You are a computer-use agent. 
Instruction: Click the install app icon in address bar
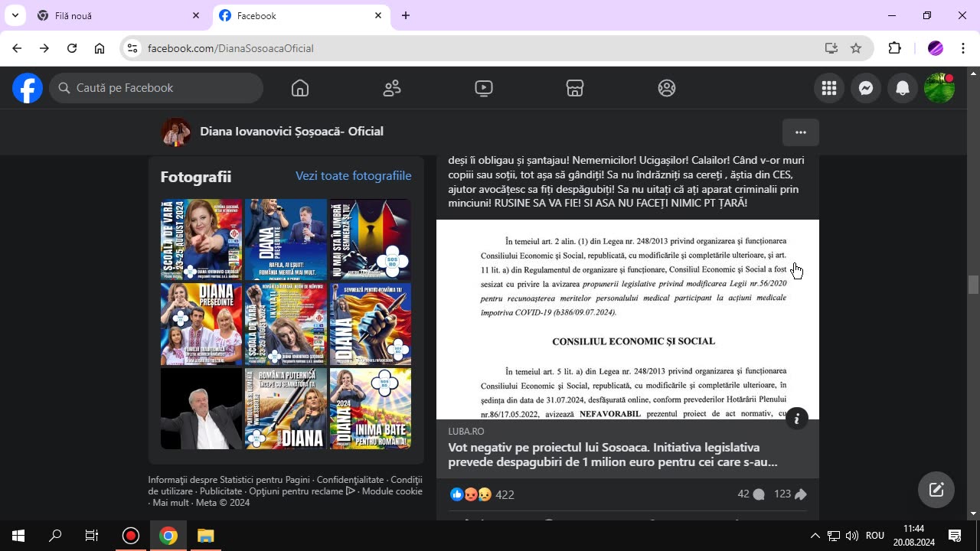[831, 48]
